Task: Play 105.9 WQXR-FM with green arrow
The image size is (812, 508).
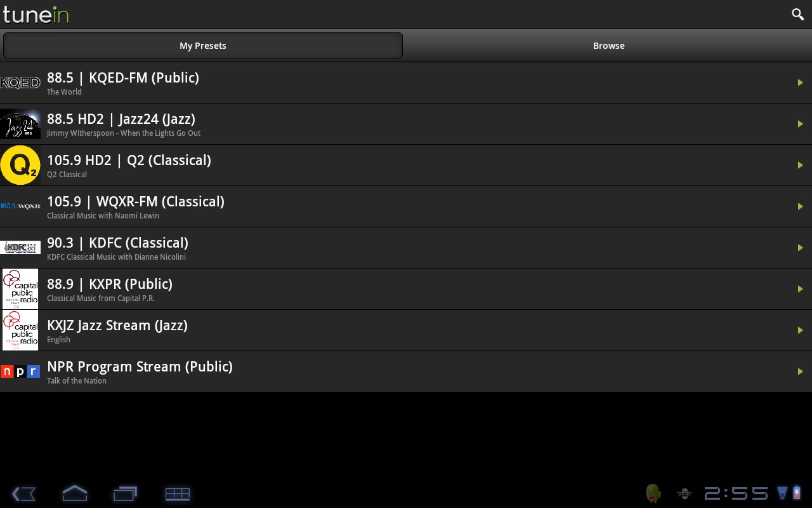Action: pos(801,206)
